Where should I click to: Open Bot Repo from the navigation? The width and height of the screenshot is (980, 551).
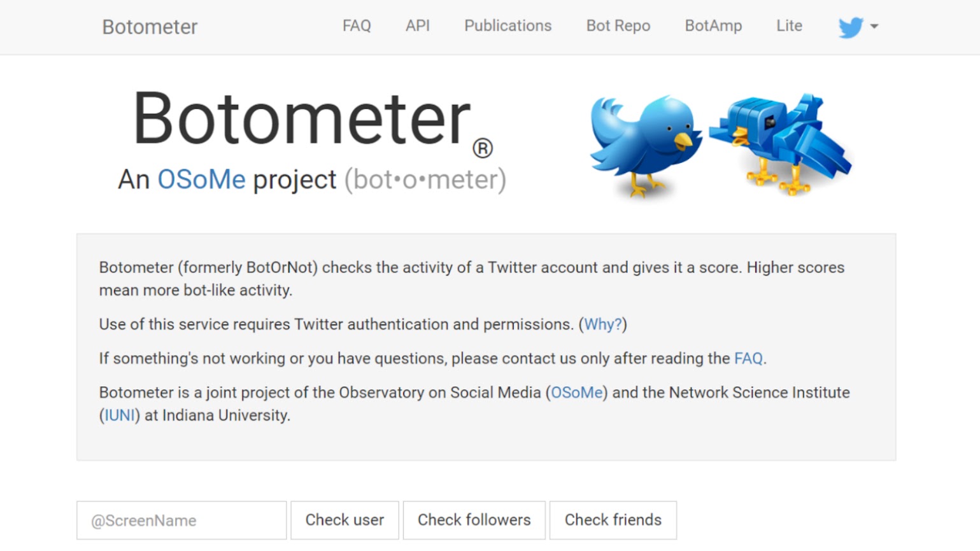[618, 26]
